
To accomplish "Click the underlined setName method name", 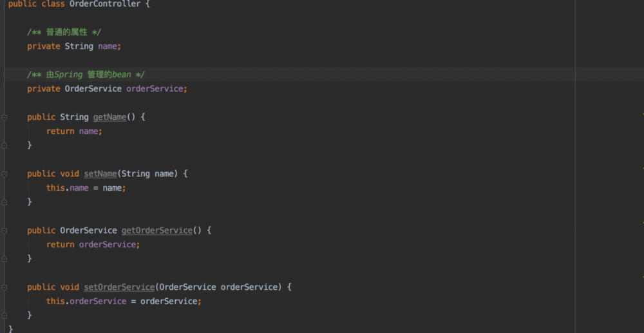I will 100,174.
